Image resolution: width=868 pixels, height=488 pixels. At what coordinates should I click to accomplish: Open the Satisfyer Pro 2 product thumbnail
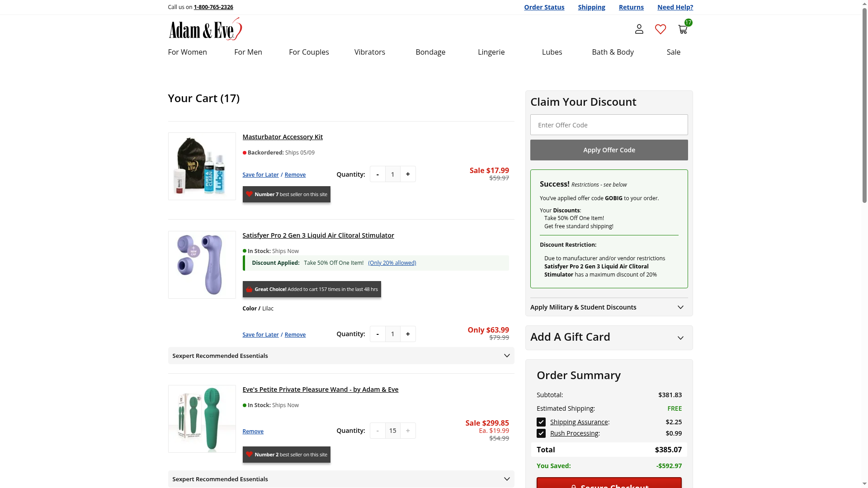point(202,265)
